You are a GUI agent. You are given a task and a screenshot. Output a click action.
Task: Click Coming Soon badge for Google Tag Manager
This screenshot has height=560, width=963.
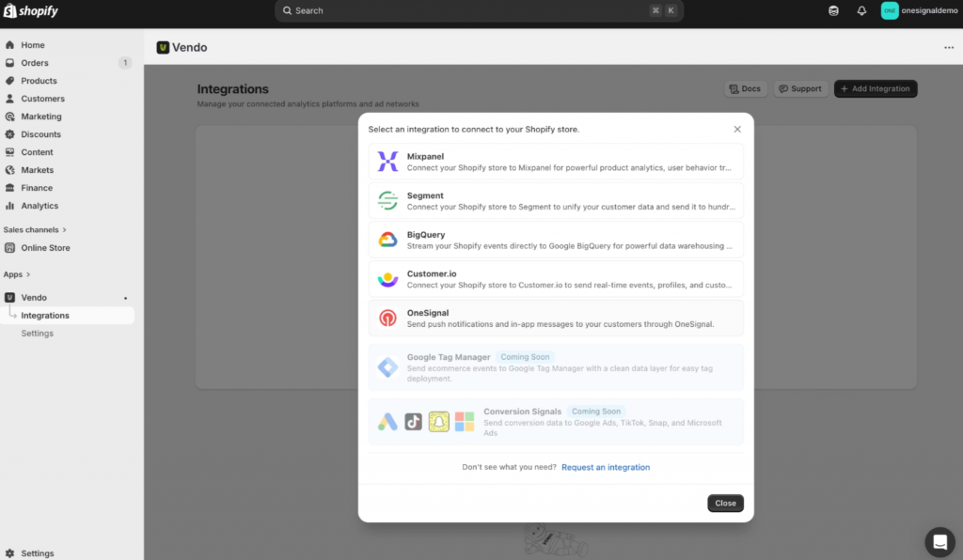pyautogui.click(x=525, y=357)
